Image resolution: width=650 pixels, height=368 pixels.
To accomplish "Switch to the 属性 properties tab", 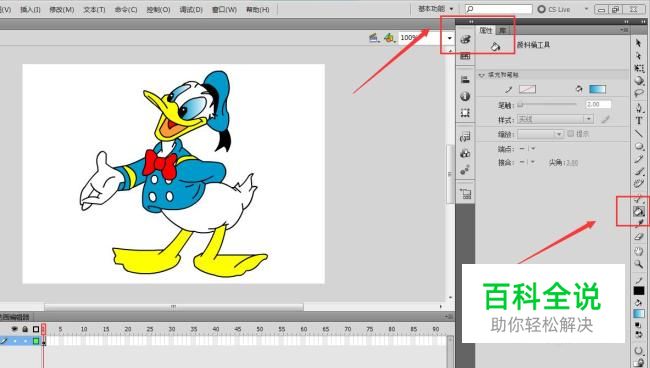I will pos(486,30).
